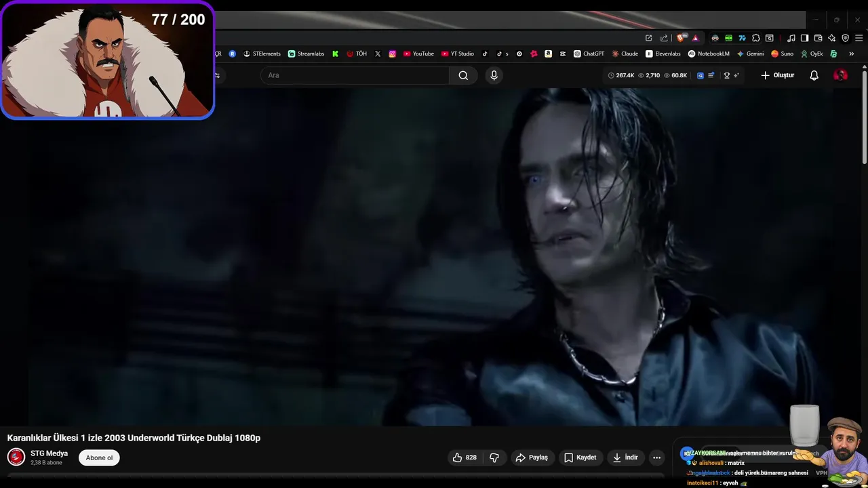868x488 pixels.
Task: Click the anime character overlay webcam
Action: point(107,60)
